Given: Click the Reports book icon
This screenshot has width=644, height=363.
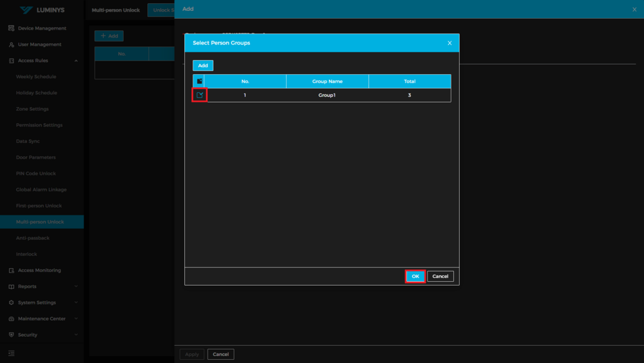Looking at the screenshot, I should click(x=12, y=286).
